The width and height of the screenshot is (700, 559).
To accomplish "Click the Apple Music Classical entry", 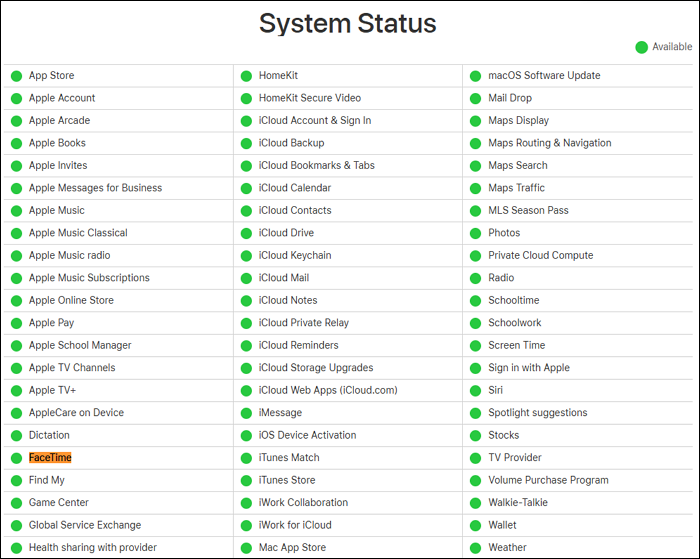I will click(78, 233).
